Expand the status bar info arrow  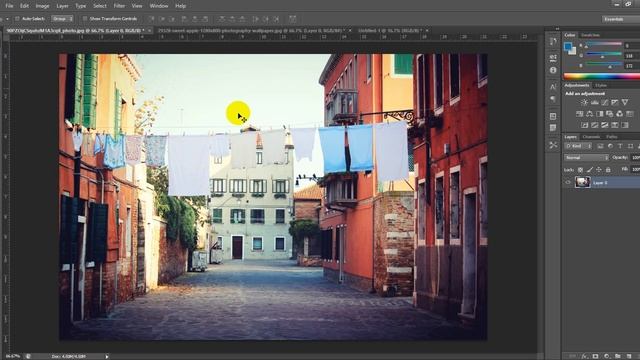point(107,356)
